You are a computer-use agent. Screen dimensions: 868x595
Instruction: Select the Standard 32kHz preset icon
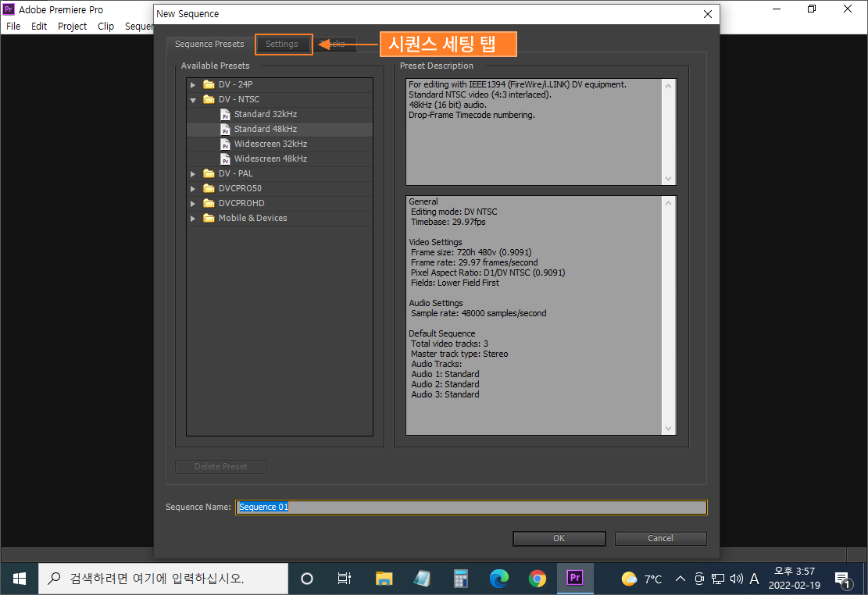pyautogui.click(x=225, y=115)
